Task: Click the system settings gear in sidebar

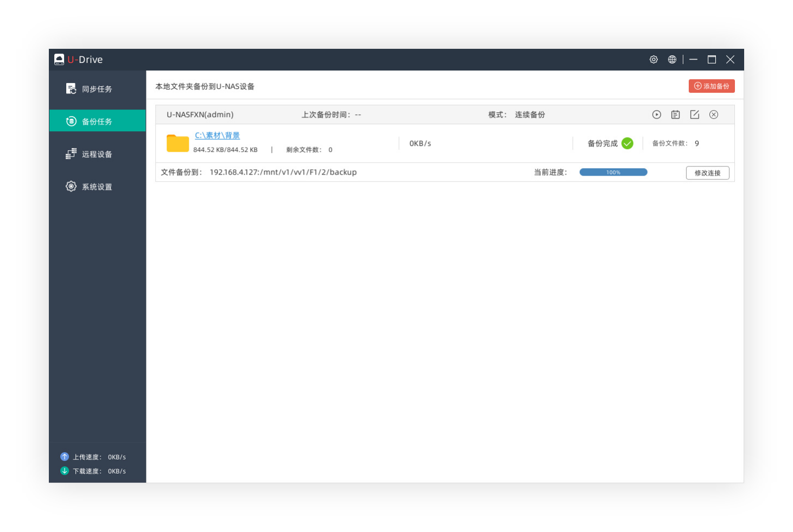Action: pos(71,186)
